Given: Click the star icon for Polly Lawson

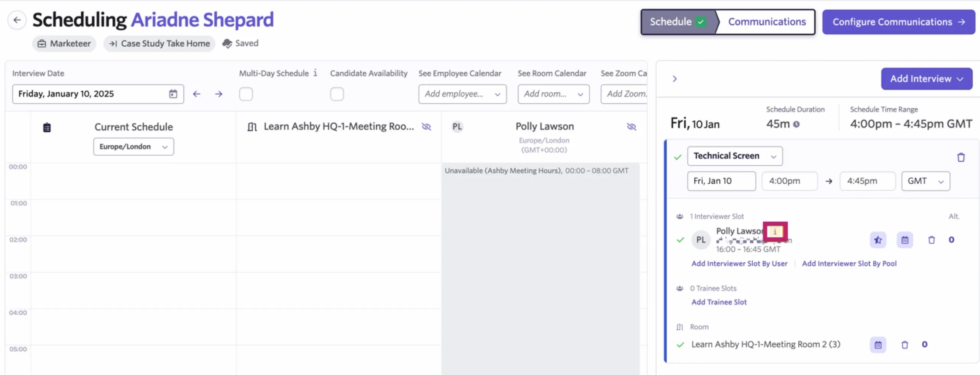Looking at the screenshot, I should (878, 240).
